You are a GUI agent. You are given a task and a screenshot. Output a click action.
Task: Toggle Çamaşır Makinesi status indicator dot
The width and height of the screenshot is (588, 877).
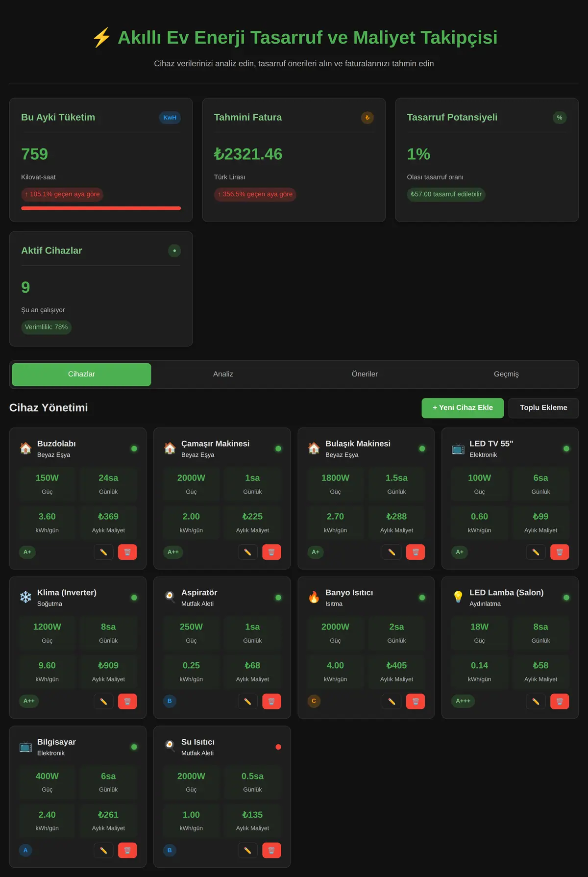tap(278, 449)
